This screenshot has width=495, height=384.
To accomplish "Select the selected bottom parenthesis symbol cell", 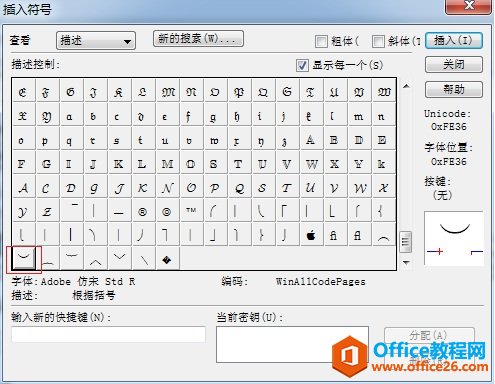I will coord(23,258).
